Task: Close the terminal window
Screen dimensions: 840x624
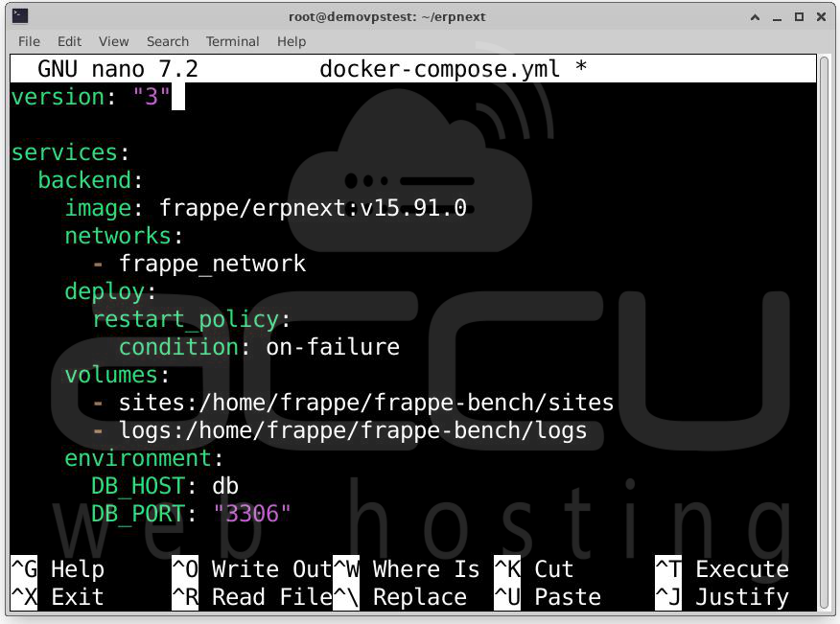Action: pyautogui.click(x=821, y=16)
